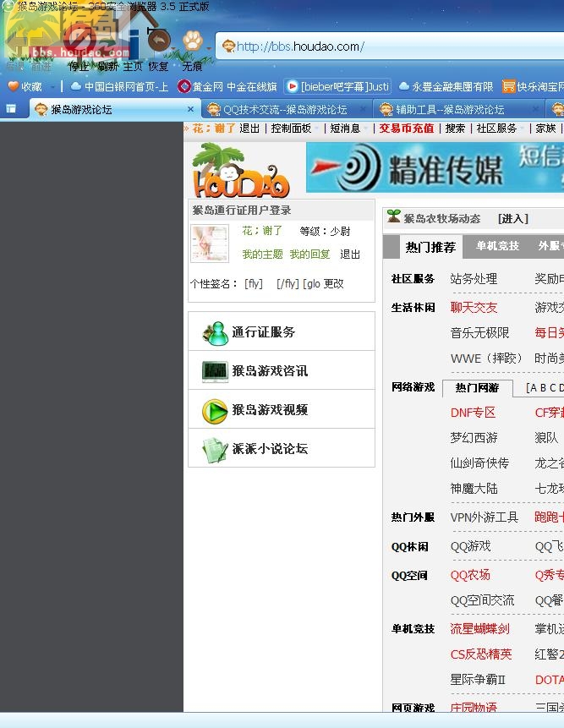The image size is (564, 728).
Task: Click the Restore (恢复) undo-arrow icon
Action: point(159,40)
